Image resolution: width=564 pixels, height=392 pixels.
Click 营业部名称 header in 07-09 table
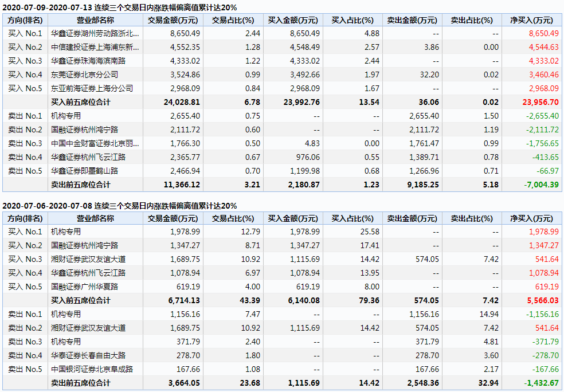[x=95, y=19]
